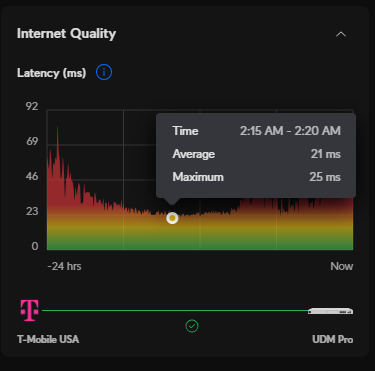This screenshot has width=375, height=371.
Task: Click the T-Mobile USA label
Action: 48,339
